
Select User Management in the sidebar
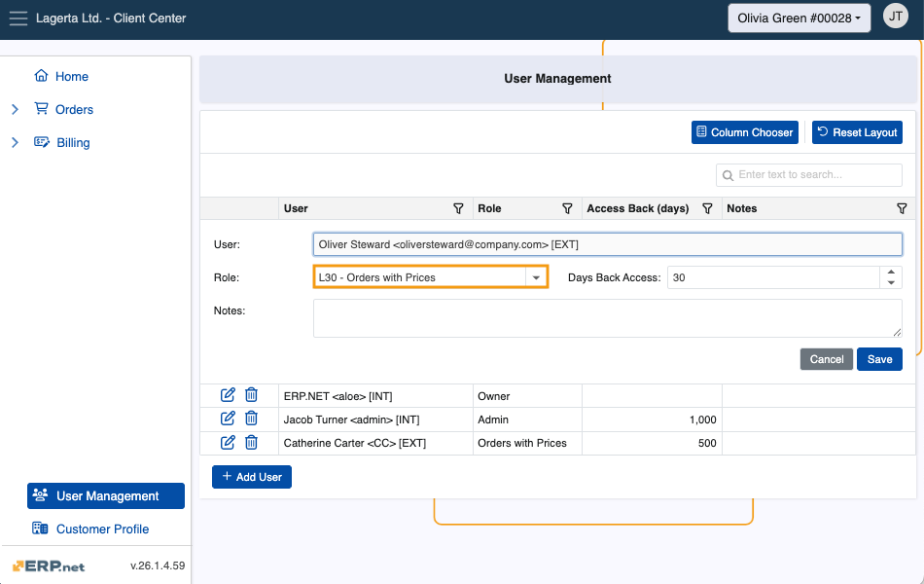tap(106, 495)
